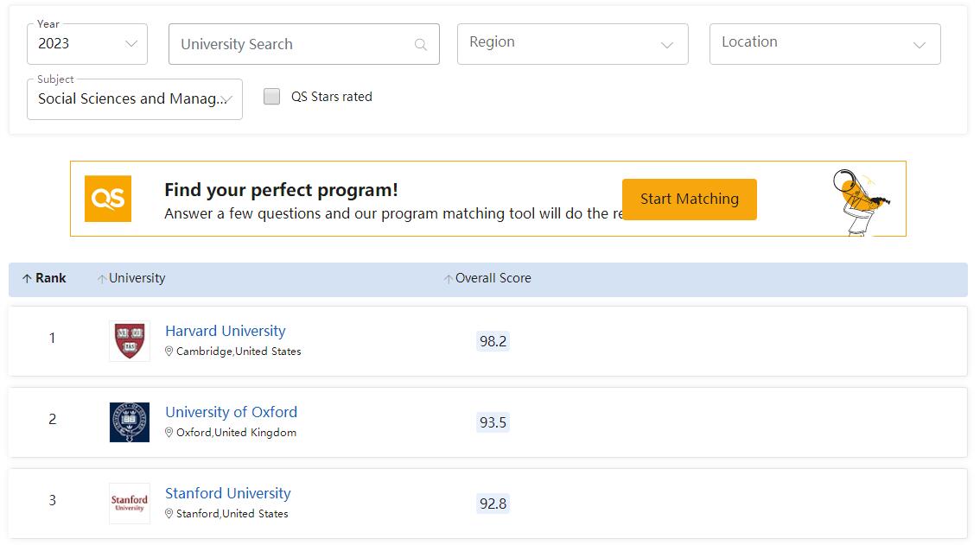The image size is (980, 545).
Task: Click the Stanford University logo
Action: pyautogui.click(x=130, y=503)
